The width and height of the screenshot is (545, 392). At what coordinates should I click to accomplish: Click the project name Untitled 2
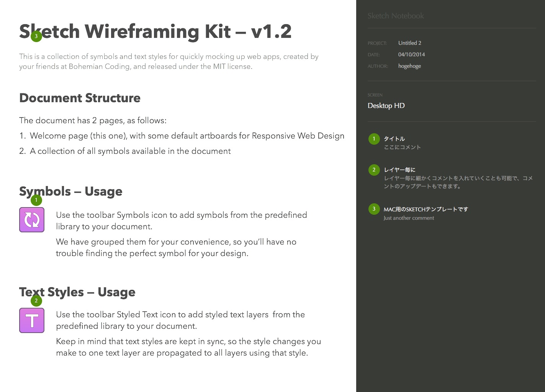pos(409,43)
